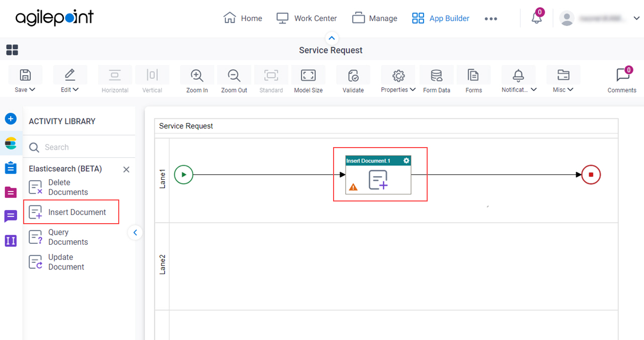
Task: Open Form Data database icon
Action: 436,76
